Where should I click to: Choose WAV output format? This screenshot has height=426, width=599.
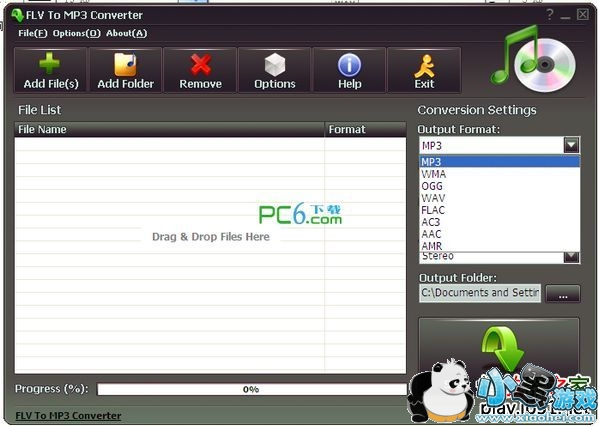point(500,198)
